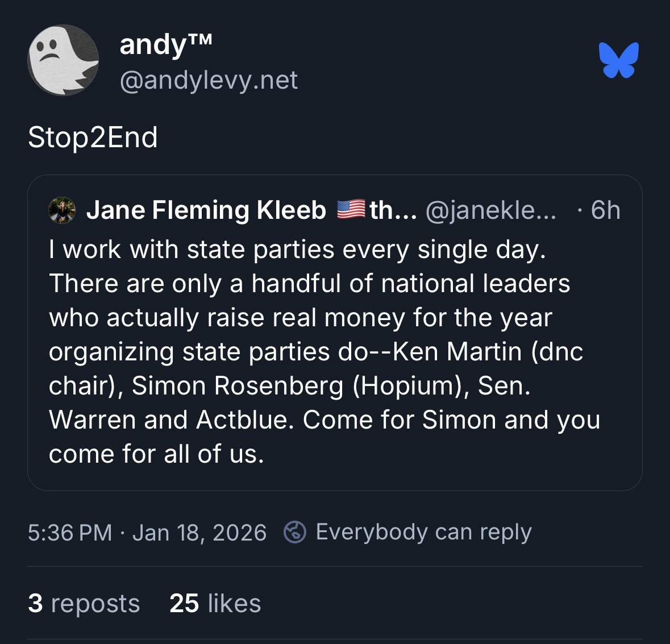Click the US flag emoji in quoted name
670x644 pixels.
tap(351, 210)
